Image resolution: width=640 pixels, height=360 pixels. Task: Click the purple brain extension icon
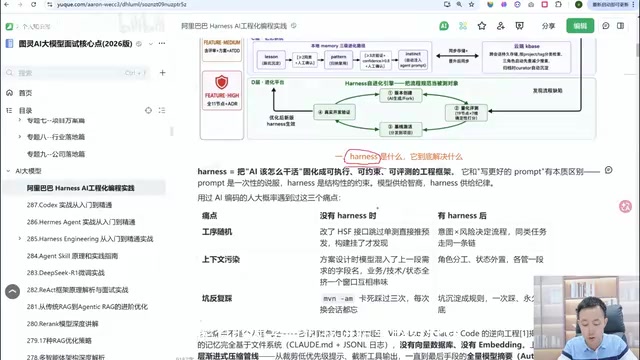tap(504, 4)
